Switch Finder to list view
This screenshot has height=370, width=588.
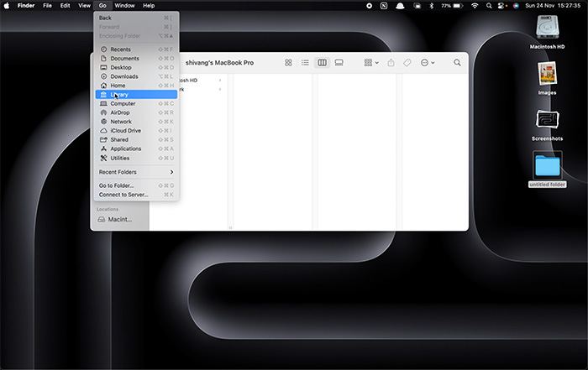click(x=305, y=63)
